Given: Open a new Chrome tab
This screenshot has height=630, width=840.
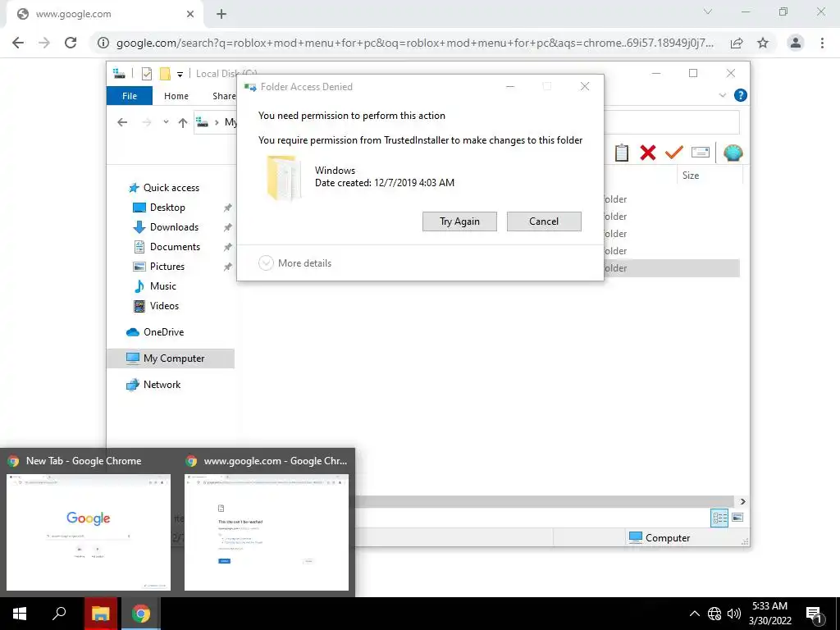Looking at the screenshot, I should click(221, 15).
